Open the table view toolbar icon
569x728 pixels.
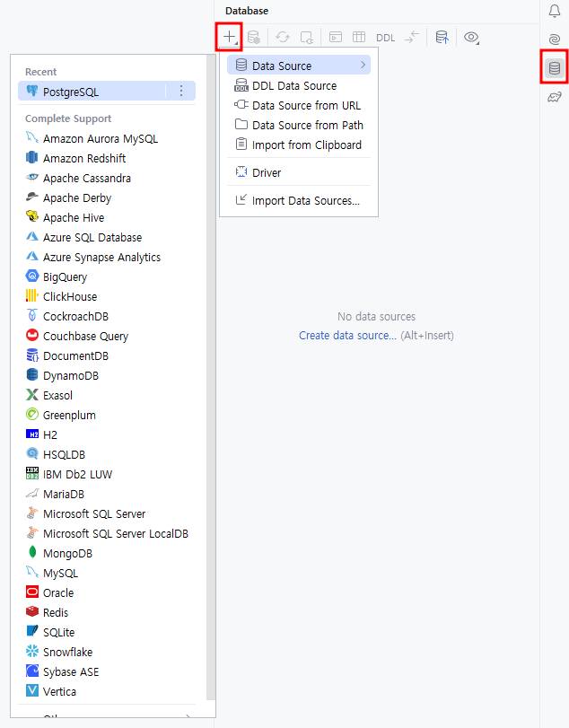coord(359,38)
